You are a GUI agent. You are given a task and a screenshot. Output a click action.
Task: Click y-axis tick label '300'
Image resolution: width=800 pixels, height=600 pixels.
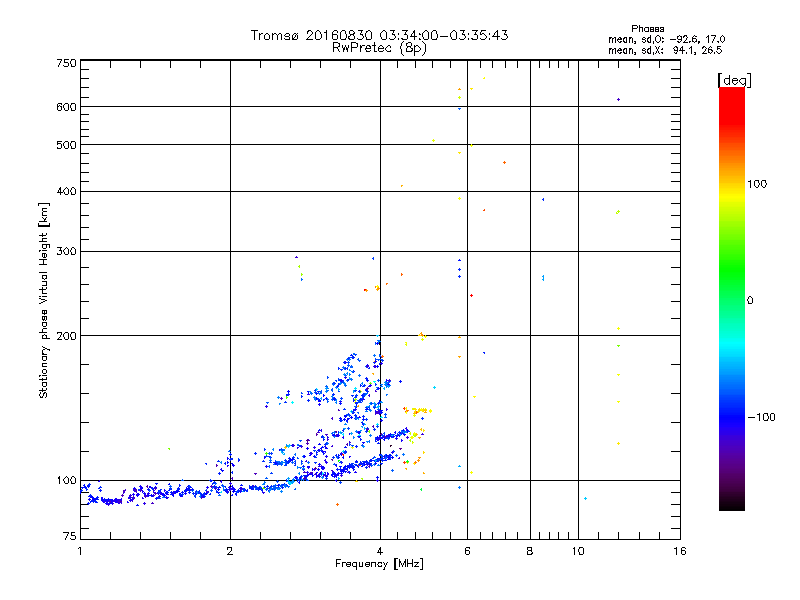[66, 251]
